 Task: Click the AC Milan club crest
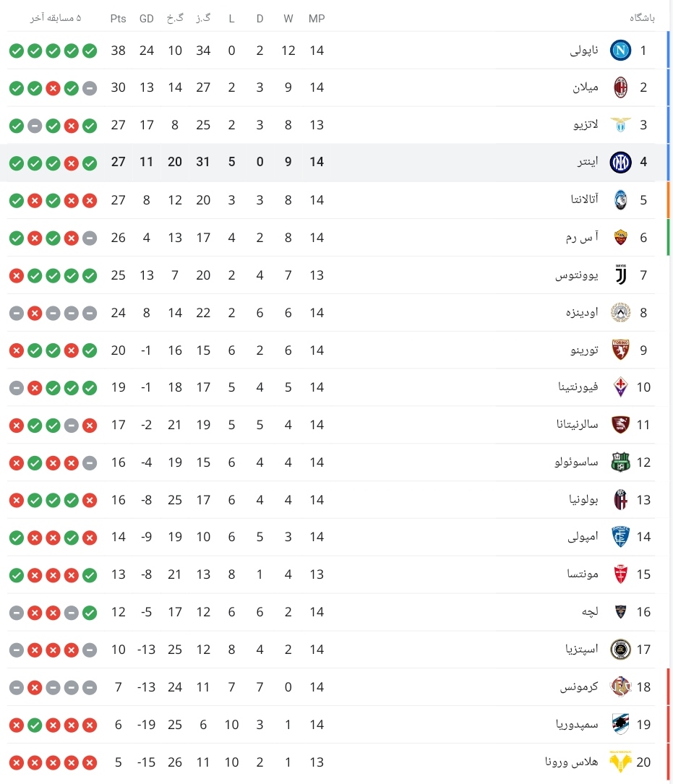[x=620, y=87]
